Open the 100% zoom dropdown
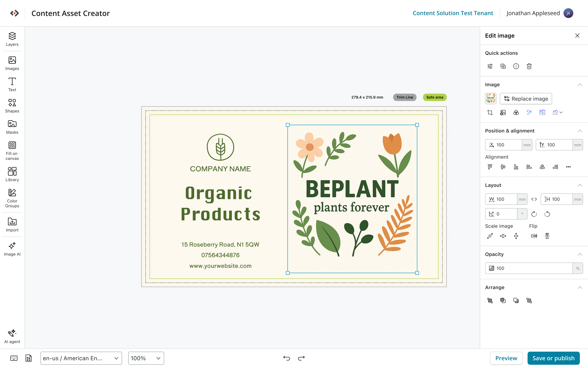Screen dimensions: 588x368 [146, 358]
